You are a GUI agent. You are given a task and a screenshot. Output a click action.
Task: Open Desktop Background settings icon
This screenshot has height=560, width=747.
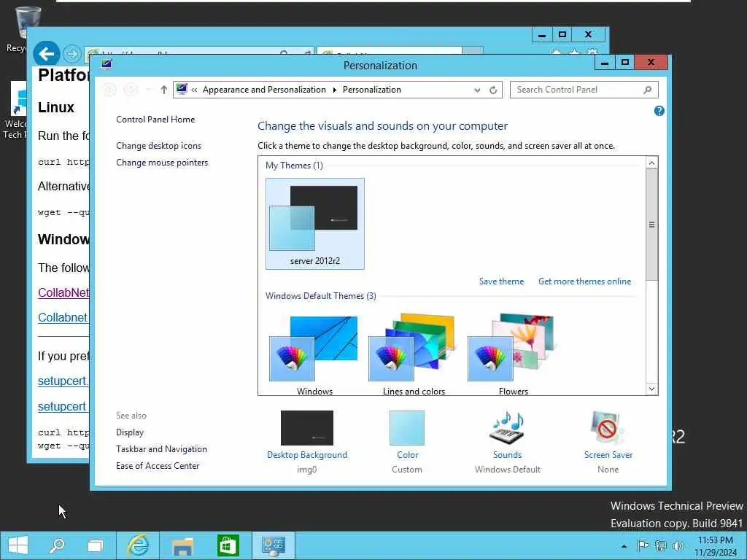point(307,427)
